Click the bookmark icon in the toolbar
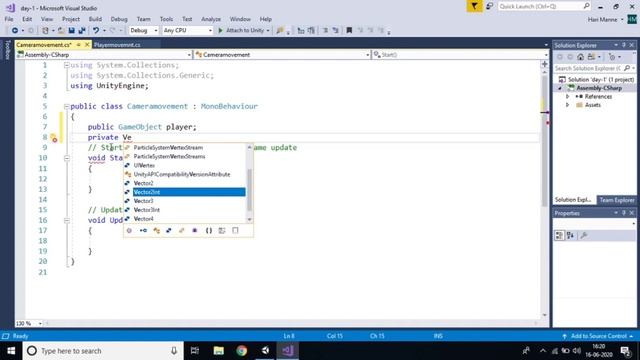 (x=349, y=31)
